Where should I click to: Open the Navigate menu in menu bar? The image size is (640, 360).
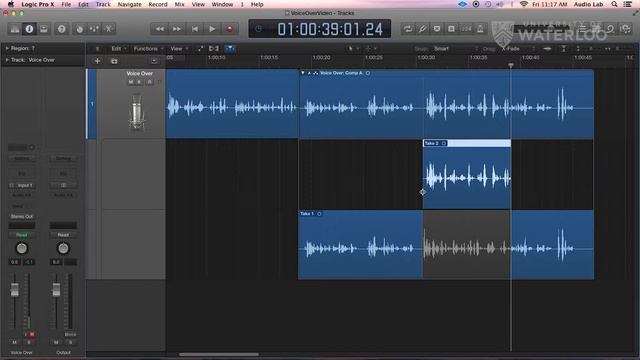tap(129, 4)
